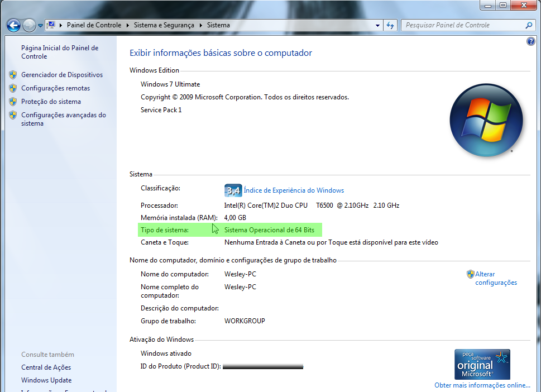541x392 pixels.
Task: Click the Forward navigation arrow button
Action: point(29,25)
